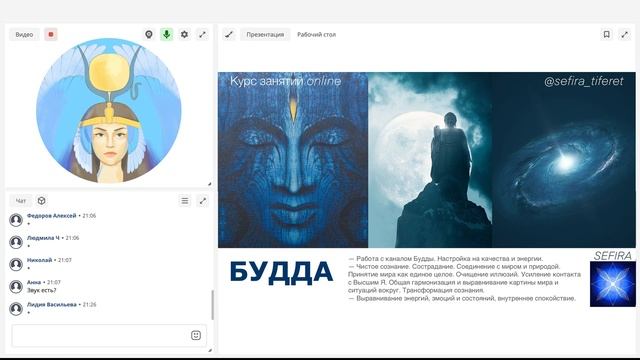
Task: Click the БУДДА heading on the slide
Action: (x=281, y=272)
